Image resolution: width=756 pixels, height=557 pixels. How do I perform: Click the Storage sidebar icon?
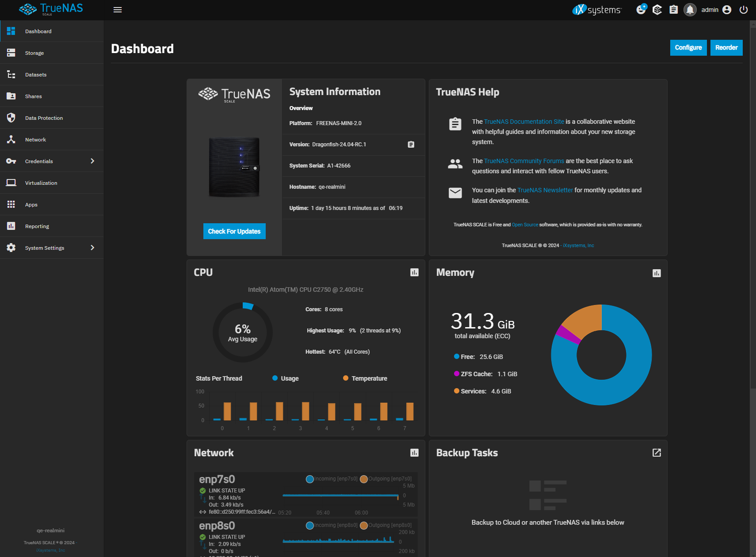pyautogui.click(x=11, y=53)
